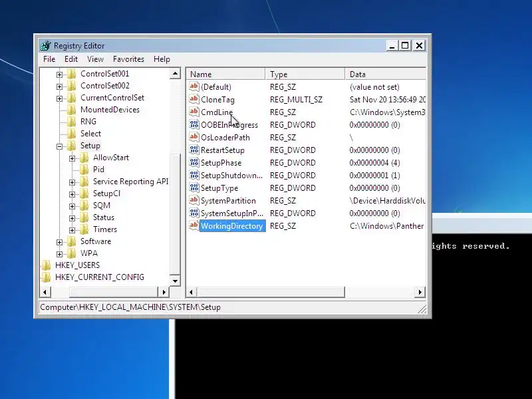Expand the SetupCl subkey

coord(72,194)
